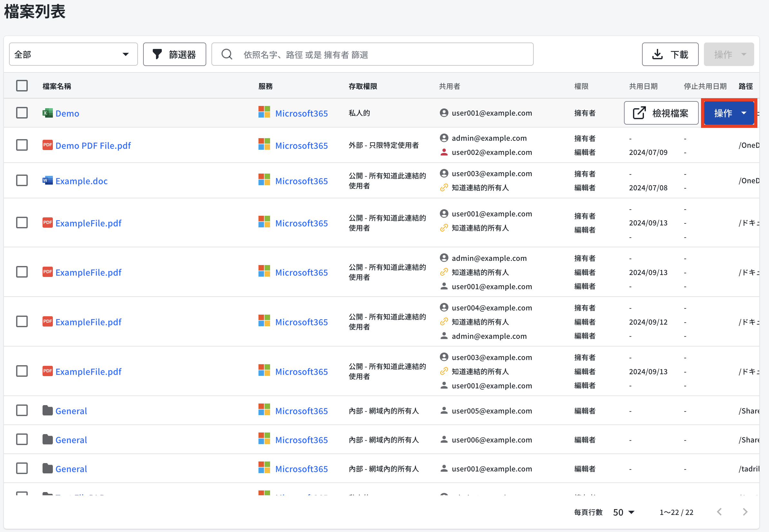769x532 pixels.
Task: Open the 全部 filter dropdown
Action: point(73,54)
